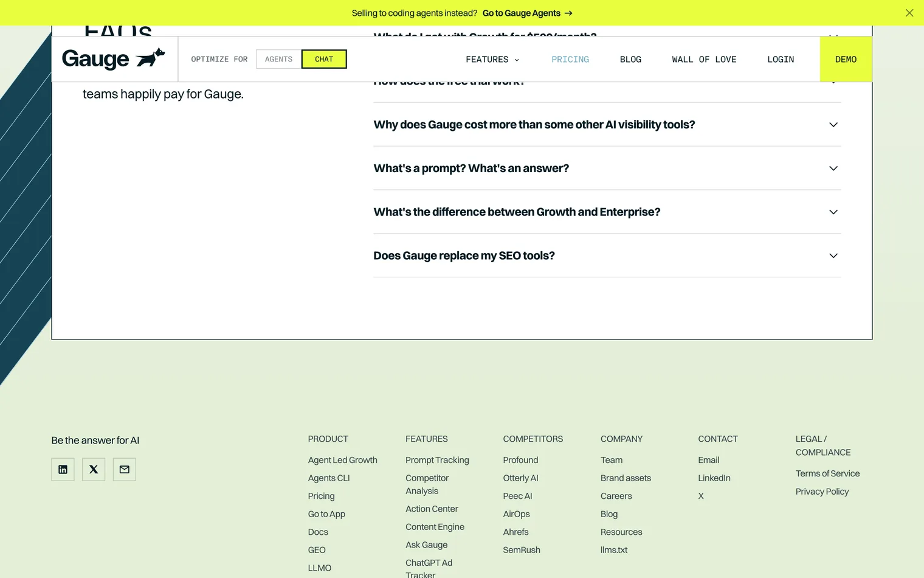Click Go to App footer link

[326, 514]
